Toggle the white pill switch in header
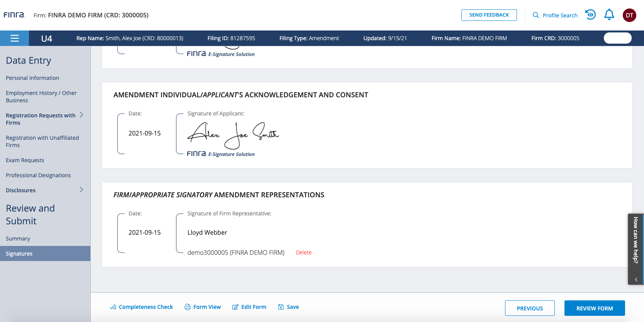Image resolution: width=644 pixels, height=322 pixels. [617, 38]
